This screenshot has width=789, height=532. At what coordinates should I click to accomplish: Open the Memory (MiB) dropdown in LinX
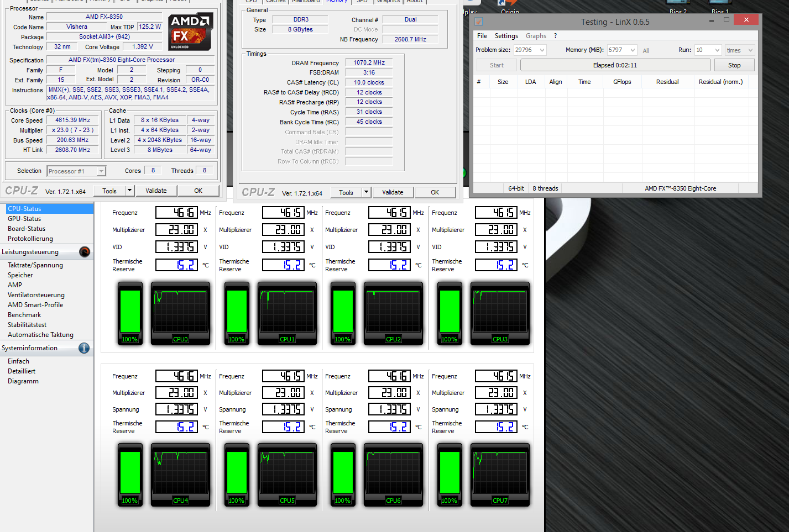(633, 50)
